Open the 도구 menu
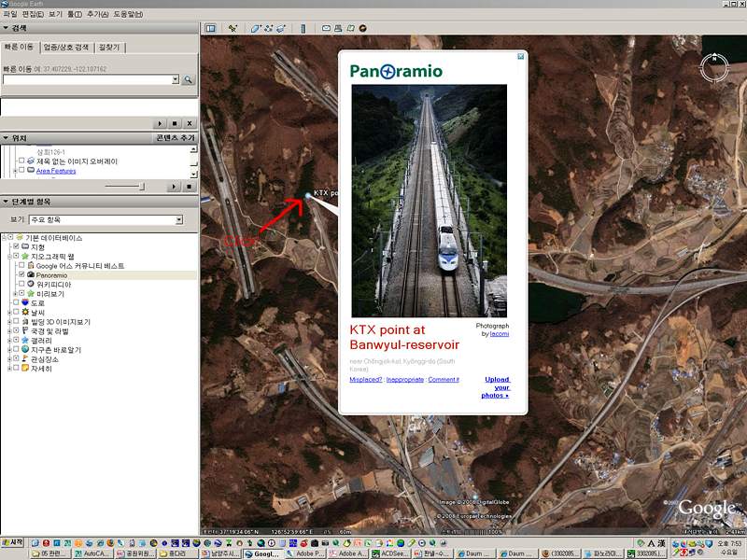 tap(75, 14)
